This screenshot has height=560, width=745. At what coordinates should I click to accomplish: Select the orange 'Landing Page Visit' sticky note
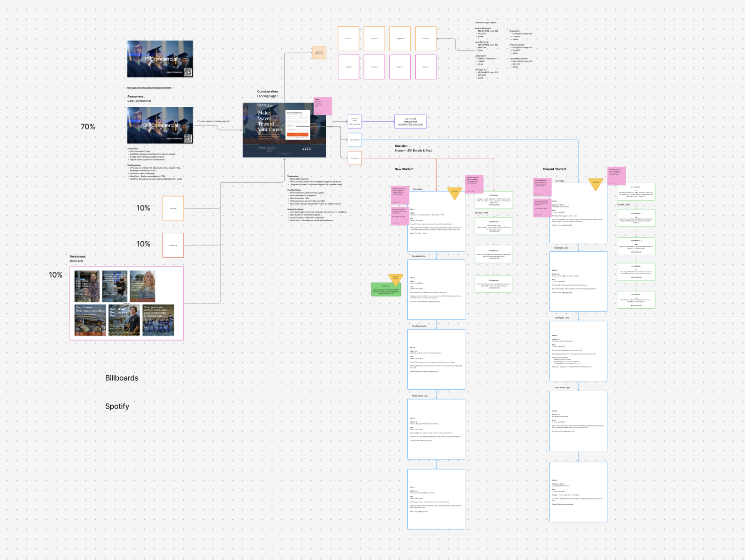tap(318, 52)
